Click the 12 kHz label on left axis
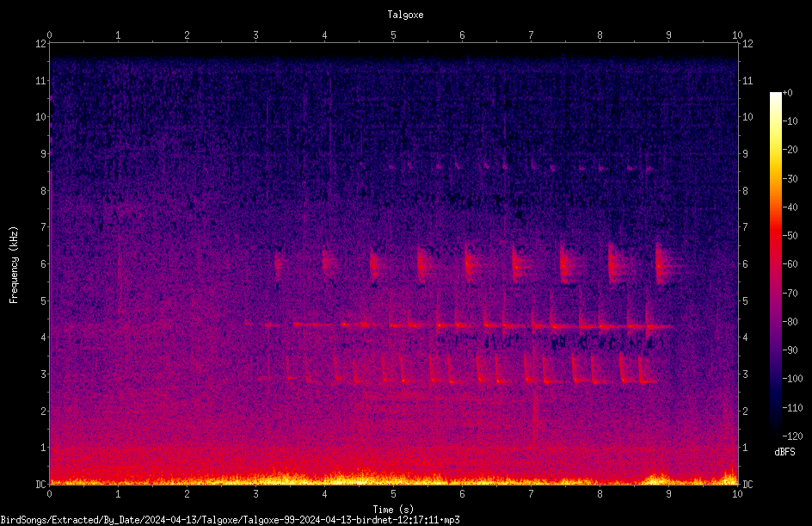 [40, 44]
